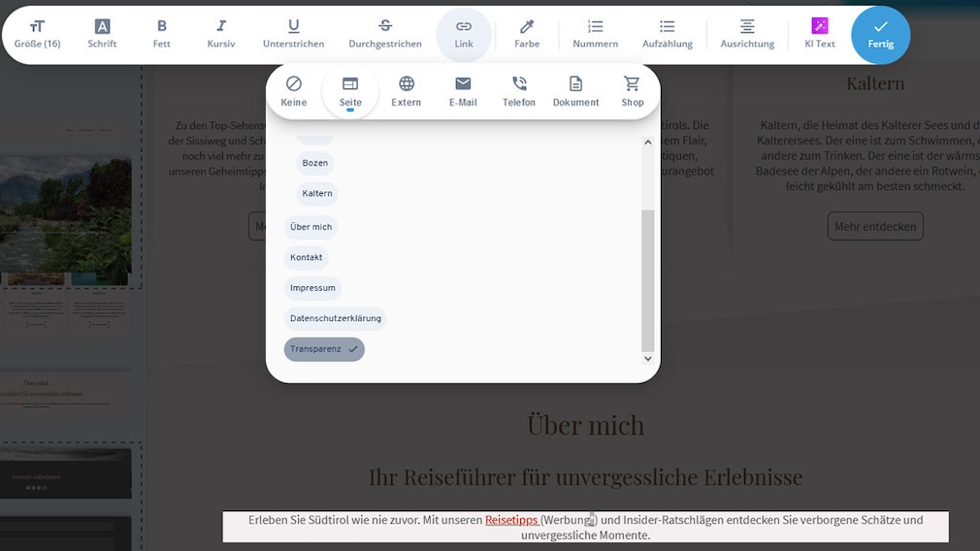The image size is (980, 551).
Task: Click the Reisetipps hyperlink in text
Action: 510,520
